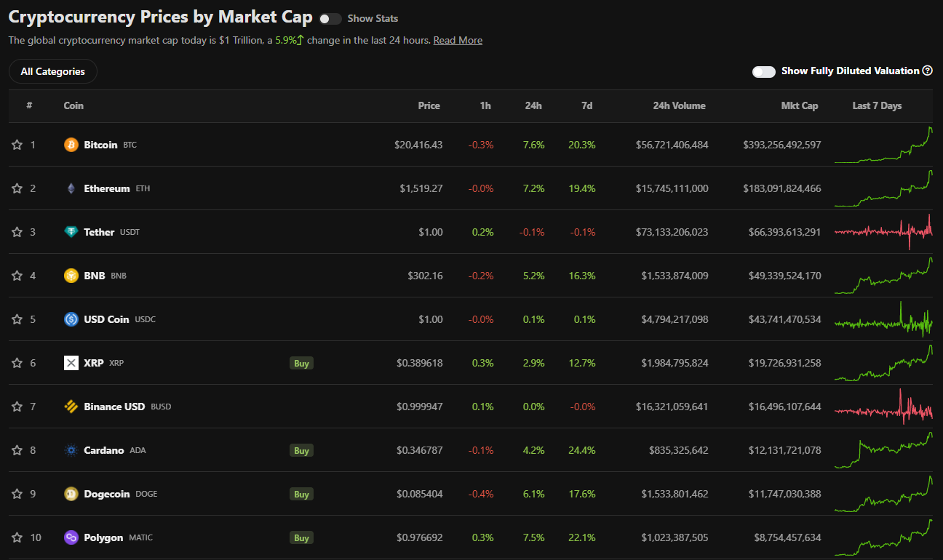Click Ethereum price $1,519.27

pyautogui.click(x=421, y=188)
